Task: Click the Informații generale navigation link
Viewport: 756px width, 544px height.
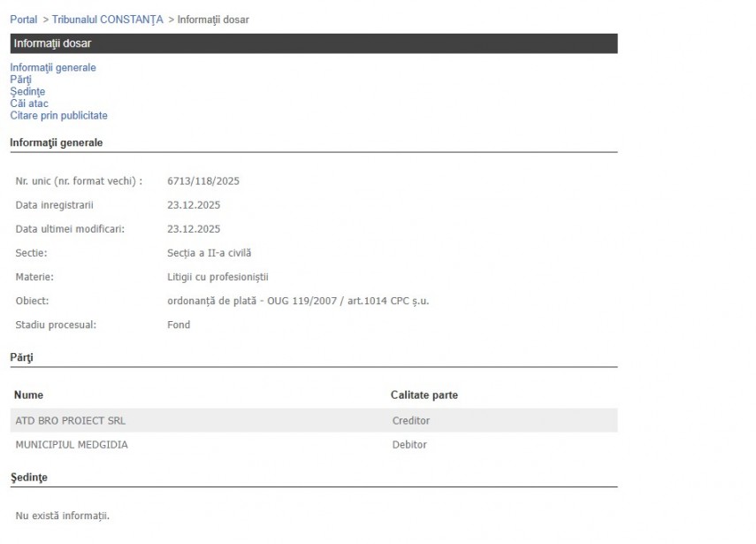Action: pyautogui.click(x=53, y=67)
